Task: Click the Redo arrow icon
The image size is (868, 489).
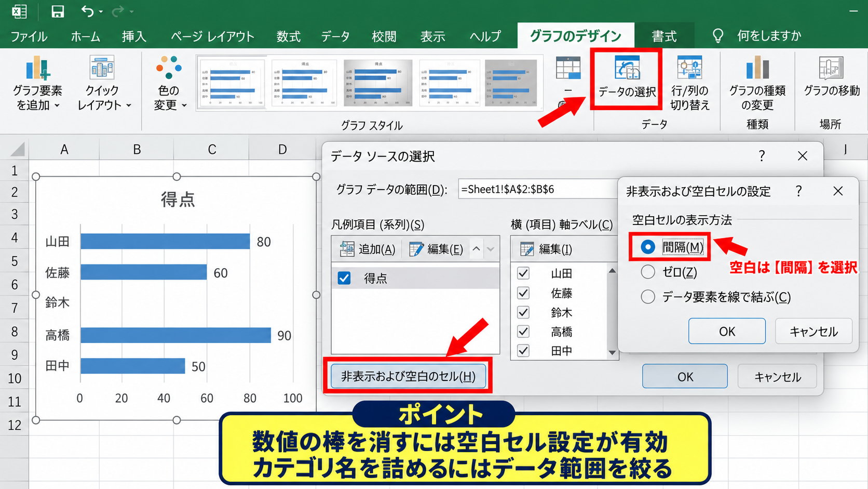Action: 118,11
